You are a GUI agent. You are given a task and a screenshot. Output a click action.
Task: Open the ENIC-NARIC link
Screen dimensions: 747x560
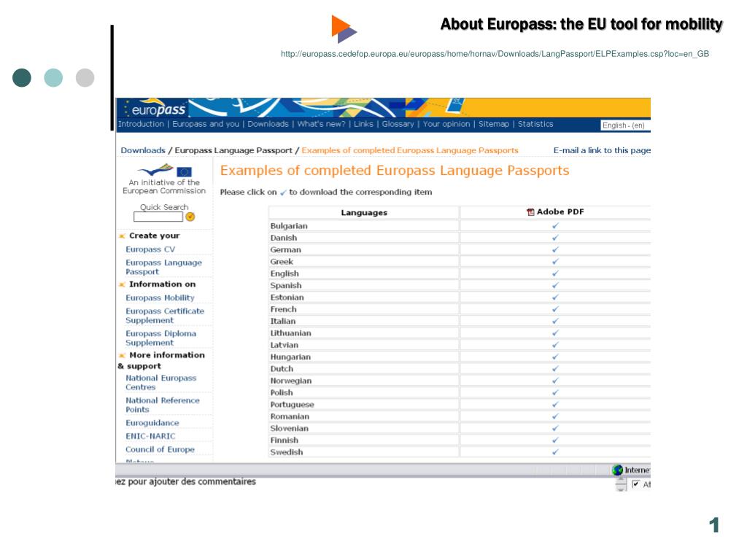coord(150,436)
